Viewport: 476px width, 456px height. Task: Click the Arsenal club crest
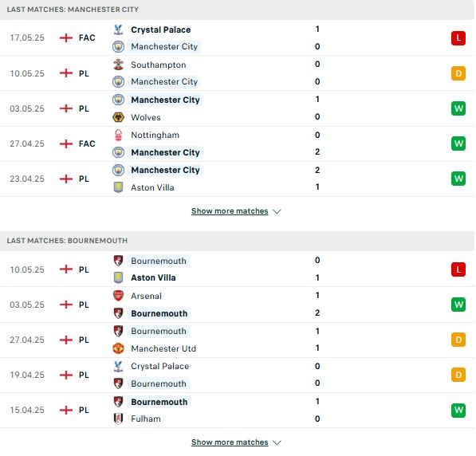118,296
